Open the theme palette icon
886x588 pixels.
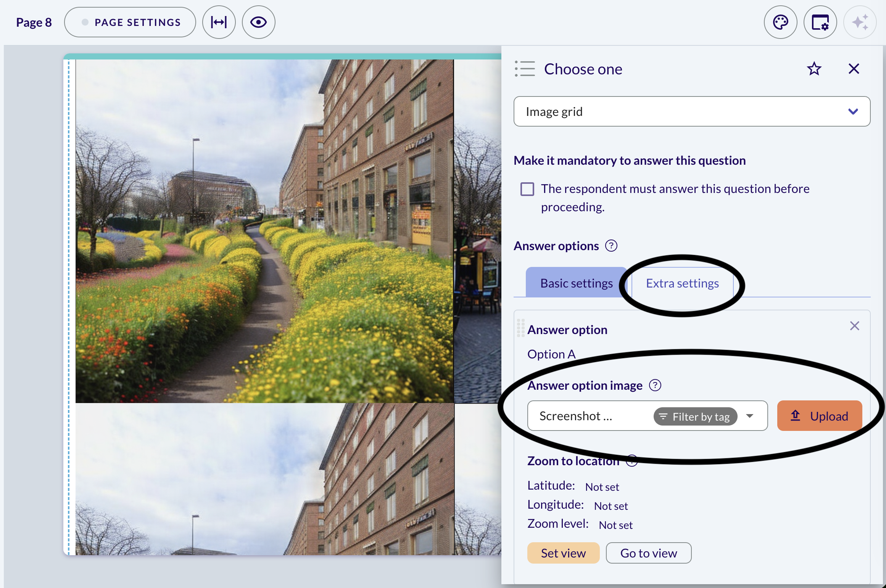(x=780, y=22)
